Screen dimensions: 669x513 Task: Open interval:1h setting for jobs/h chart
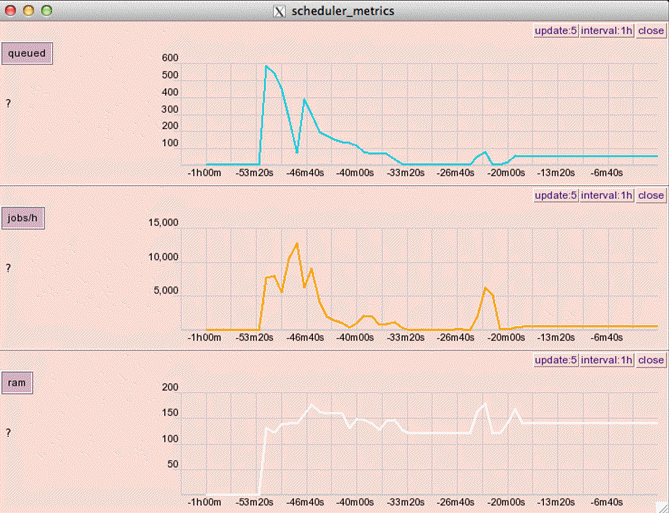pyautogui.click(x=606, y=196)
